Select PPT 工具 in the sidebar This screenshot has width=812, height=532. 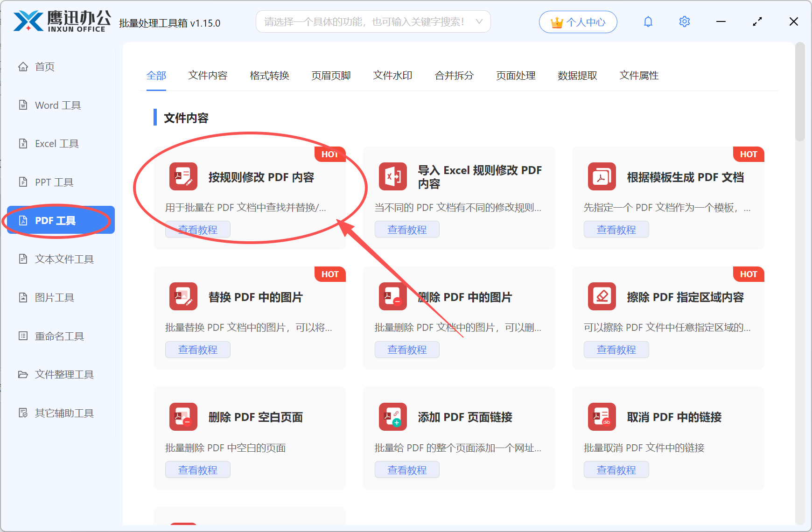point(54,182)
